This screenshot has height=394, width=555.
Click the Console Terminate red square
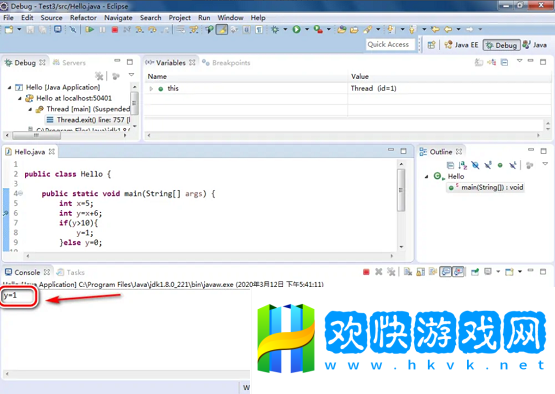tap(366, 272)
